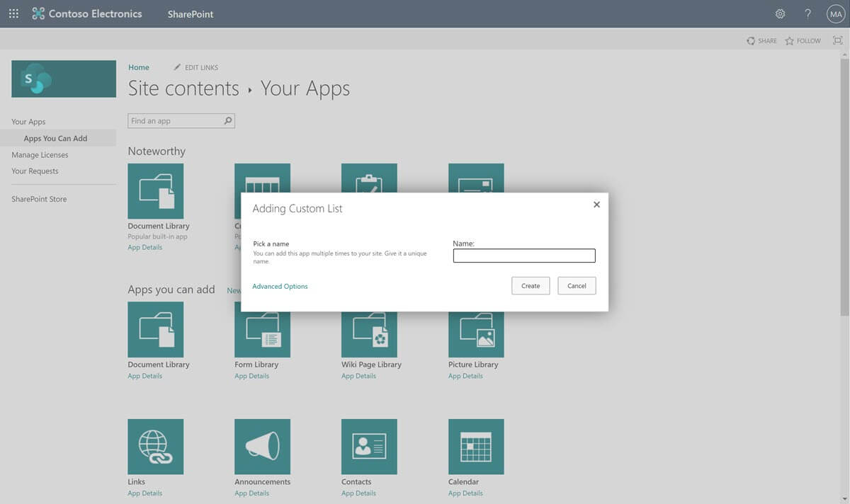
Task: Select the Contacts app tile
Action: 369,447
